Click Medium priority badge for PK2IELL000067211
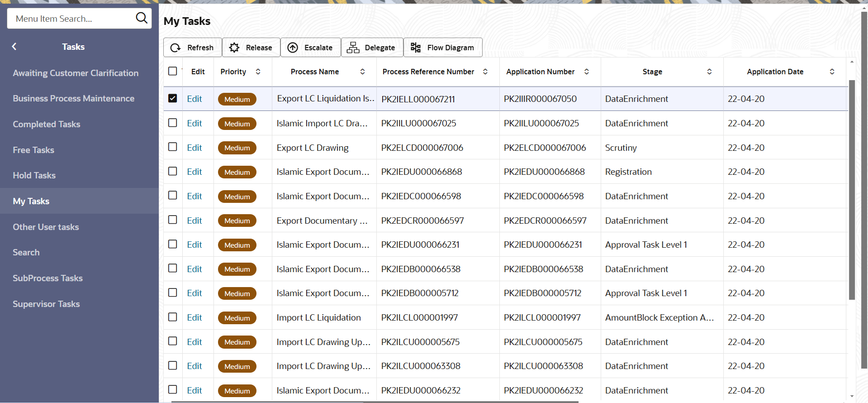 coord(237,99)
